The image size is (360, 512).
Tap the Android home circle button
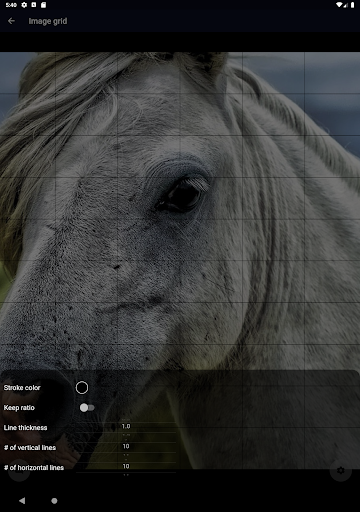click(x=54, y=500)
